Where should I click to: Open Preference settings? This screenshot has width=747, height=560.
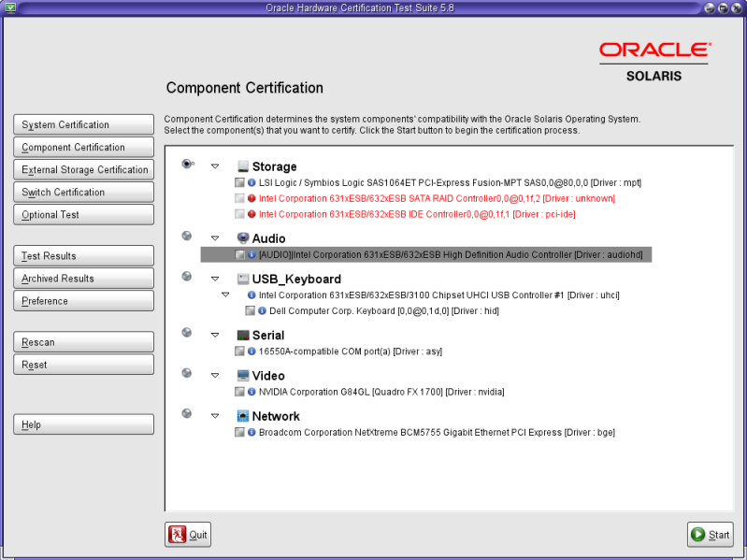tap(84, 301)
